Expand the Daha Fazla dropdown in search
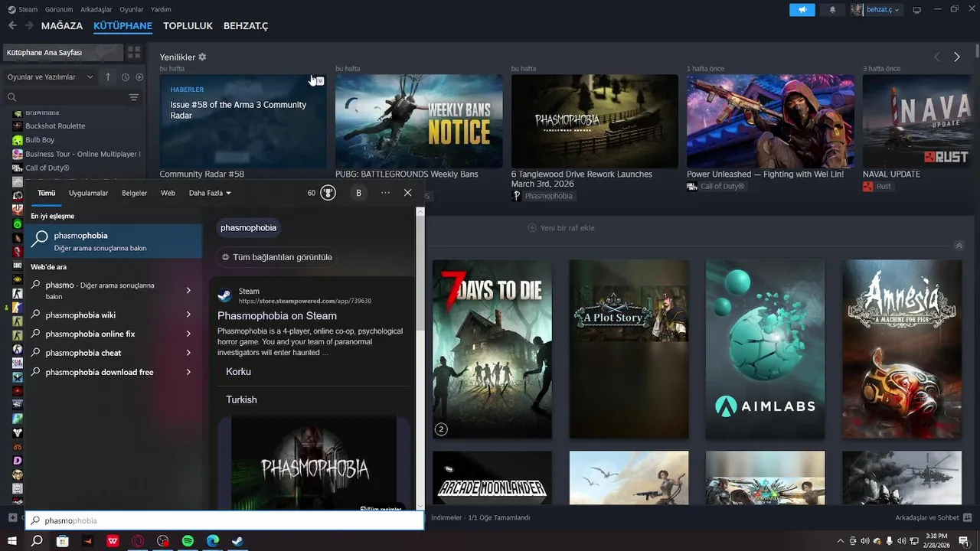This screenshot has width=980, height=551. pos(210,193)
